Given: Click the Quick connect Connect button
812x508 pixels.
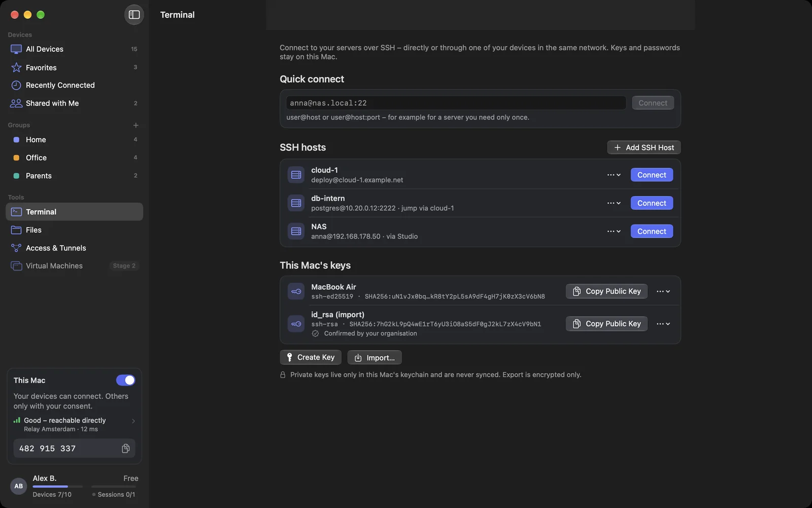Looking at the screenshot, I should point(653,103).
